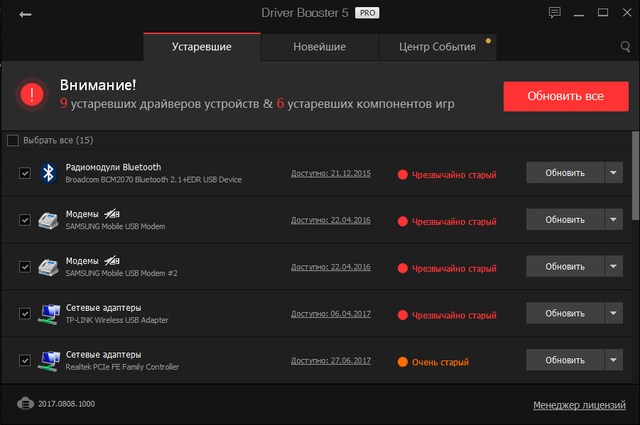The image size is (640, 425).
Task: Select Realtek PCIe FE Family Controller text
Action: coord(122,367)
